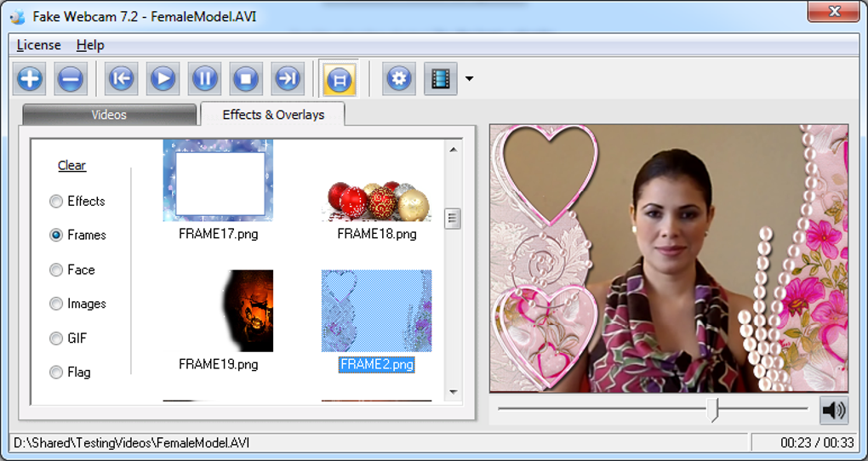The image size is (868, 461).
Task: Click the FRAME19.png file name
Action: [218, 364]
